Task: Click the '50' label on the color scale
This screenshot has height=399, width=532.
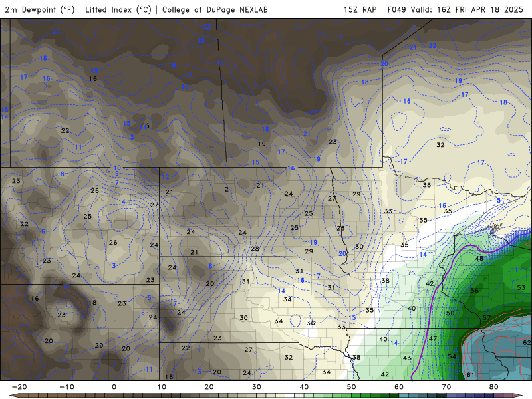Action: pyautogui.click(x=352, y=387)
